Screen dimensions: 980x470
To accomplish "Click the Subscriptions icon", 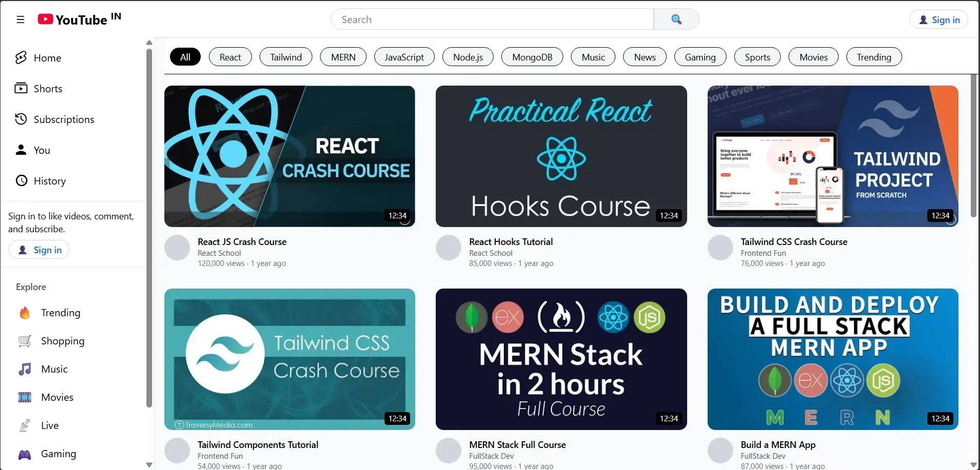I will click(21, 119).
